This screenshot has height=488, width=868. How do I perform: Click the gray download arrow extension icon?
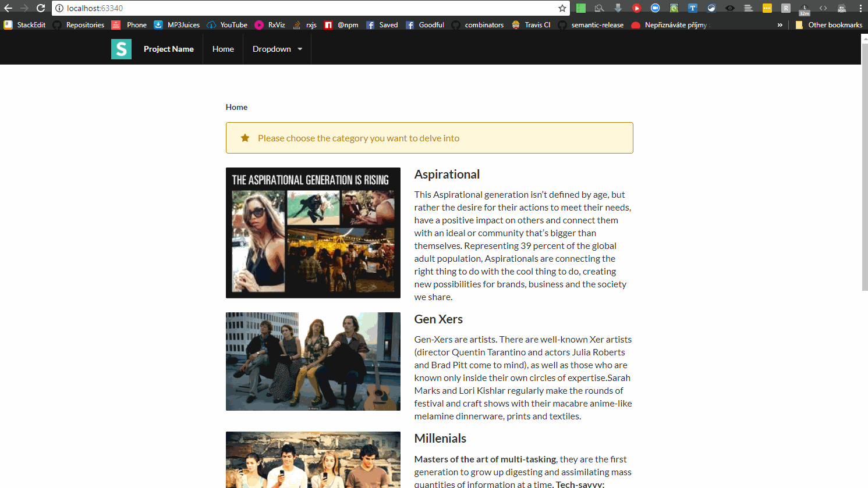[x=618, y=8]
